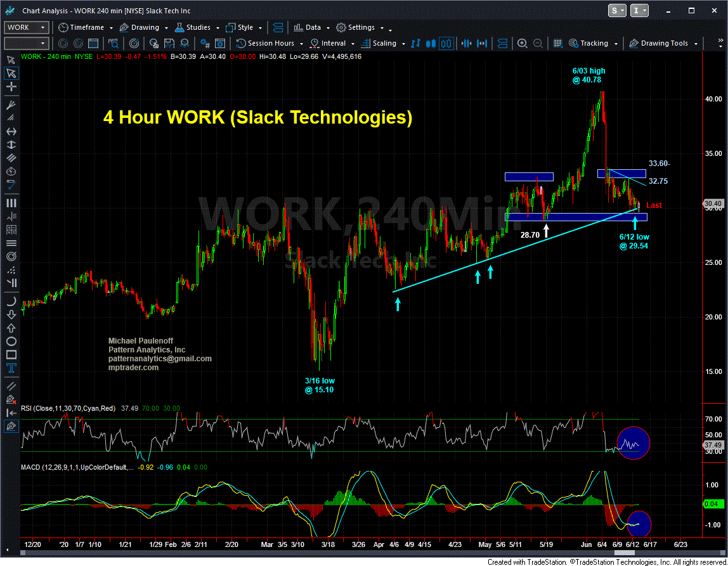Click the chart search magnifier icon

114,43
